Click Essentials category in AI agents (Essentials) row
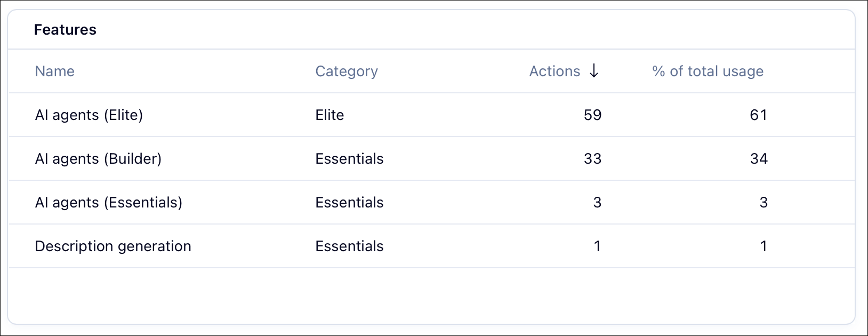This screenshot has height=336, width=868. pyautogui.click(x=349, y=203)
